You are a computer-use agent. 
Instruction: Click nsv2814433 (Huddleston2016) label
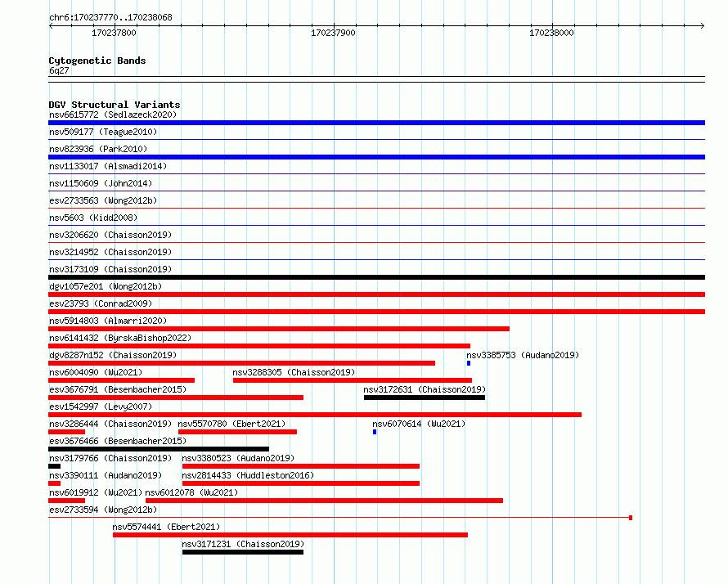pyautogui.click(x=248, y=475)
